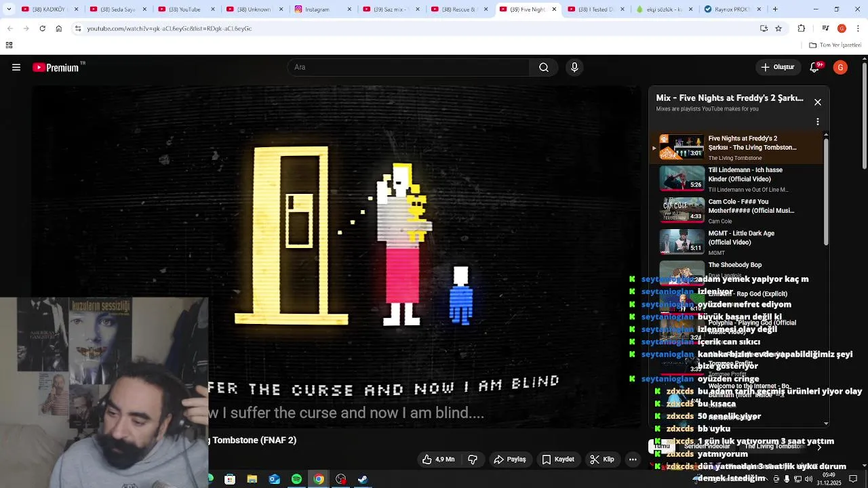Viewport: 868px width, 488px height.
Task: Open Steam from the taskbar
Action: point(363,479)
